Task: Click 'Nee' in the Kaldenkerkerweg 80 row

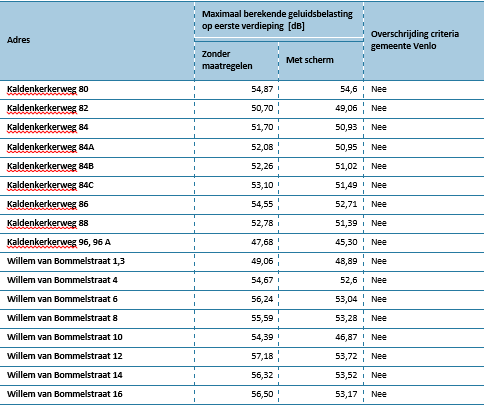Action: click(x=379, y=89)
